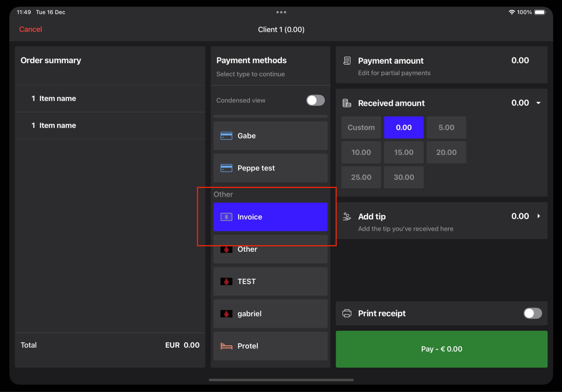The width and height of the screenshot is (562, 392).
Task: Turn on the Print receipt toggle
Action: 532,313
